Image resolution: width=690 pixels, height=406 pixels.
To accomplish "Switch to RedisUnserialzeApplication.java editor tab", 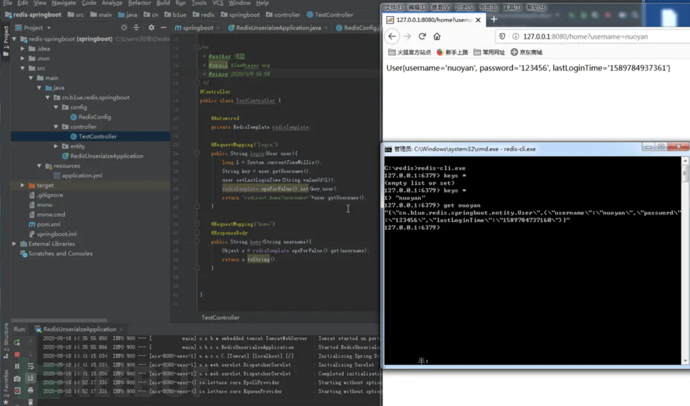I will click(279, 28).
